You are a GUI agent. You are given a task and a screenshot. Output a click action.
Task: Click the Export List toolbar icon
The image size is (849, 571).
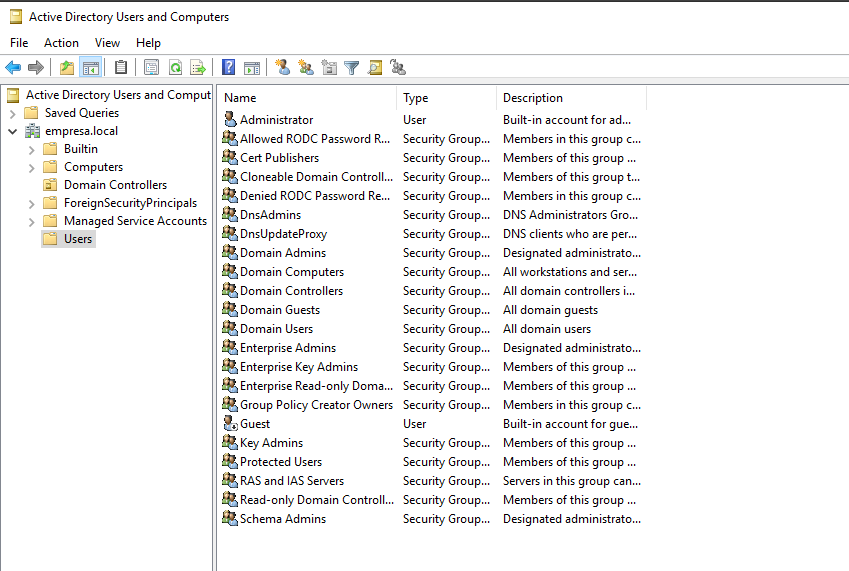(198, 68)
